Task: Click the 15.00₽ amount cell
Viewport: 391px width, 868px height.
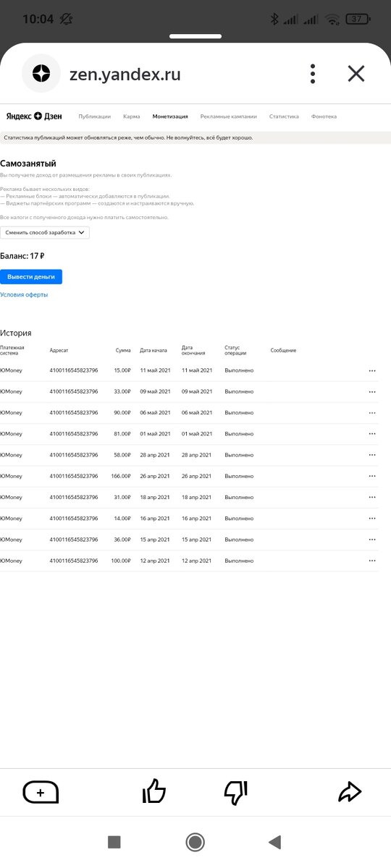Action: click(122, 370)
